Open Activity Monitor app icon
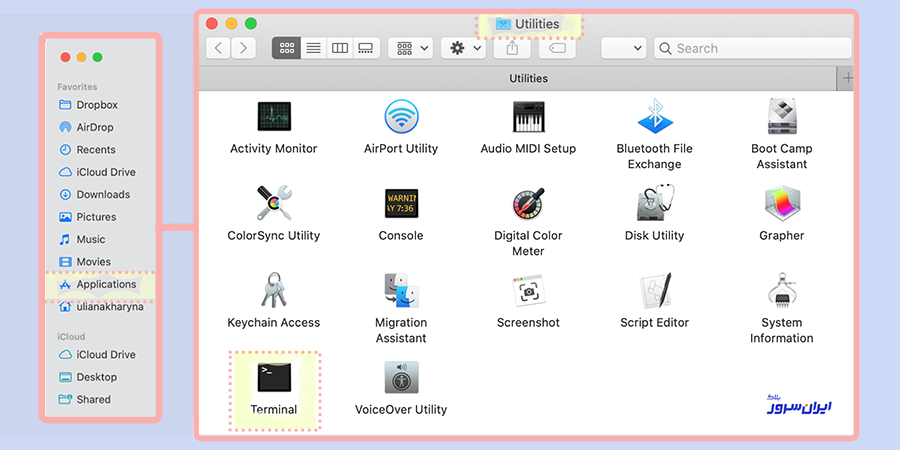 [x=274, y=117]
